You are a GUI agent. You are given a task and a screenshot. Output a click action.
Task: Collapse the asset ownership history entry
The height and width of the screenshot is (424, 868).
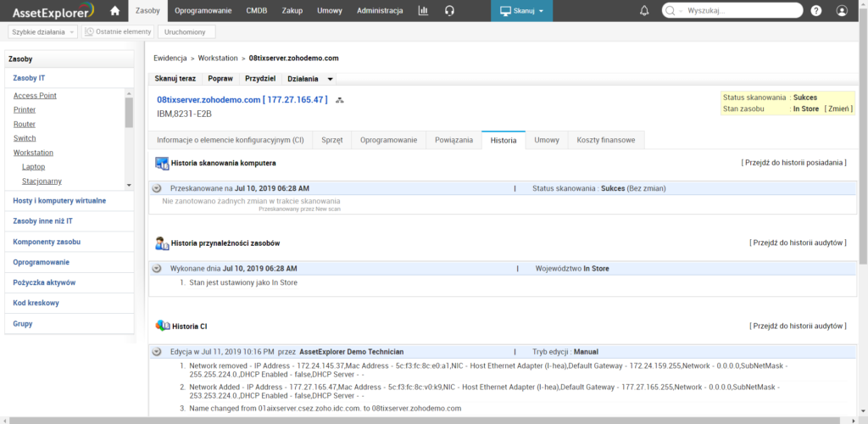[157, 268]
